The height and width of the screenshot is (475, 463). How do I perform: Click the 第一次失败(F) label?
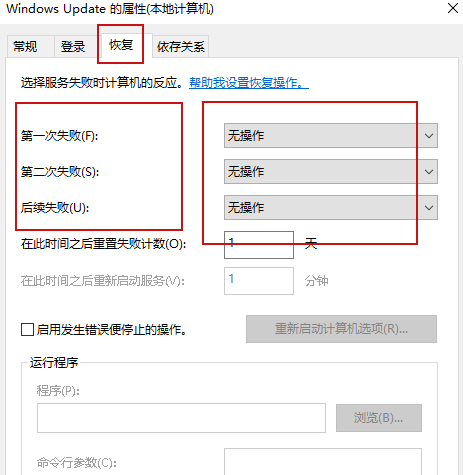[59, 136]
